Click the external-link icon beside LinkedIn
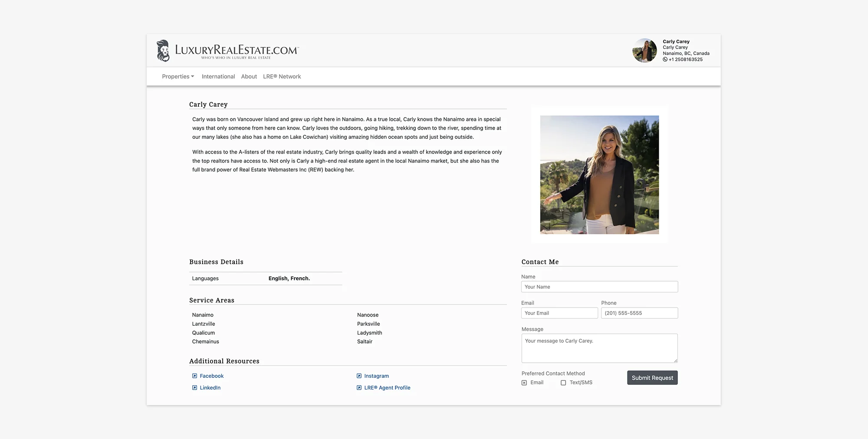The image size is (868, 439). coord(194,387)
